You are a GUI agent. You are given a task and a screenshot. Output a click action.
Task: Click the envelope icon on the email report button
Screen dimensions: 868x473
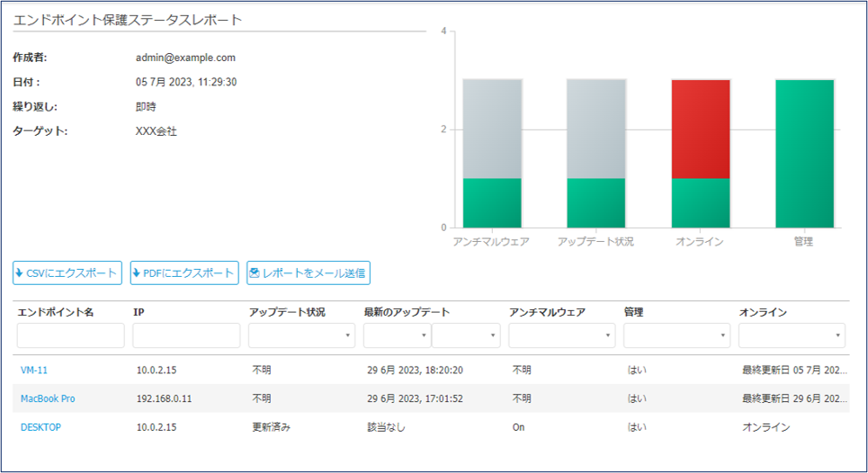(x=255, y=272)
